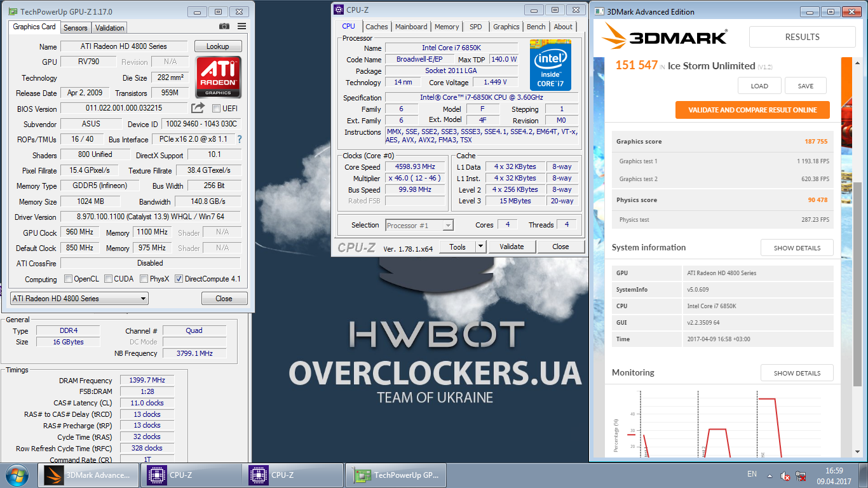Click the EN language indicator in taskbar
This screenshot has height=488, width=868.
(752, 474)
